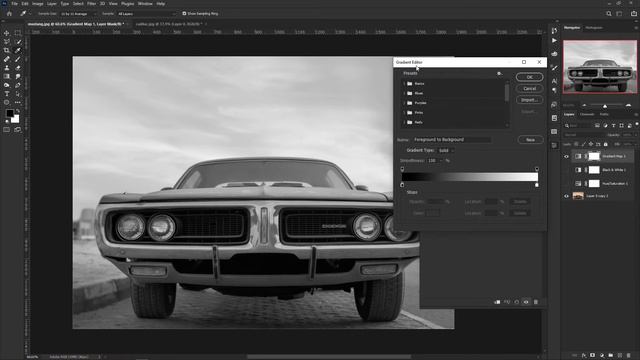Select the Eraser tool

point(18,68)
